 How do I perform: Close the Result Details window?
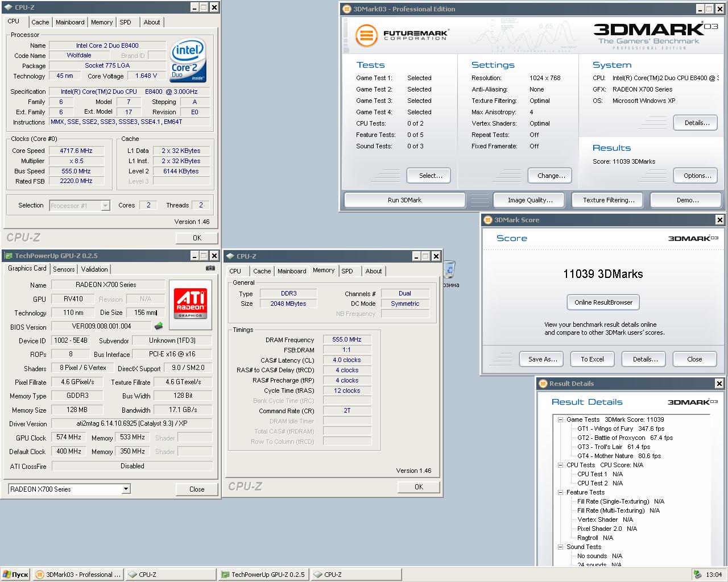pos(719,384)
